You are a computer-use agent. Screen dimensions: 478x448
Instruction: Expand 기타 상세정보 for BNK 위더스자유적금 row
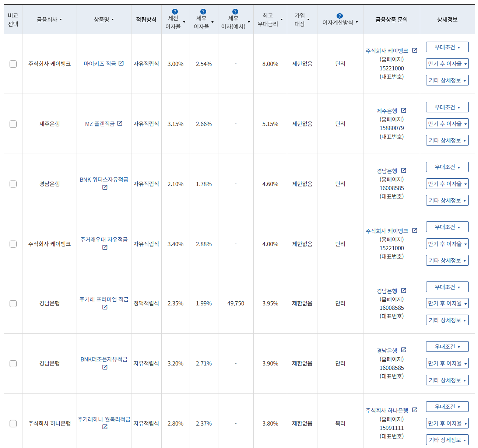[x=447, y=200]
